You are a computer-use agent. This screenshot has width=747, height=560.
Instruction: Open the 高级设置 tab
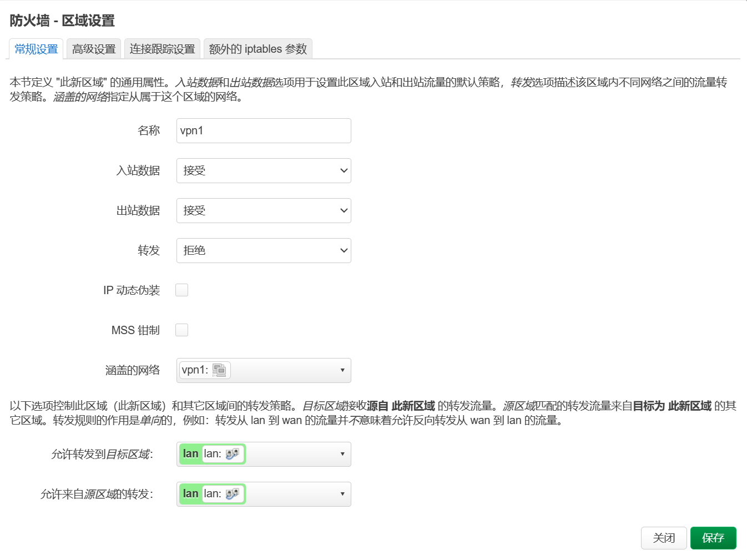94,49
